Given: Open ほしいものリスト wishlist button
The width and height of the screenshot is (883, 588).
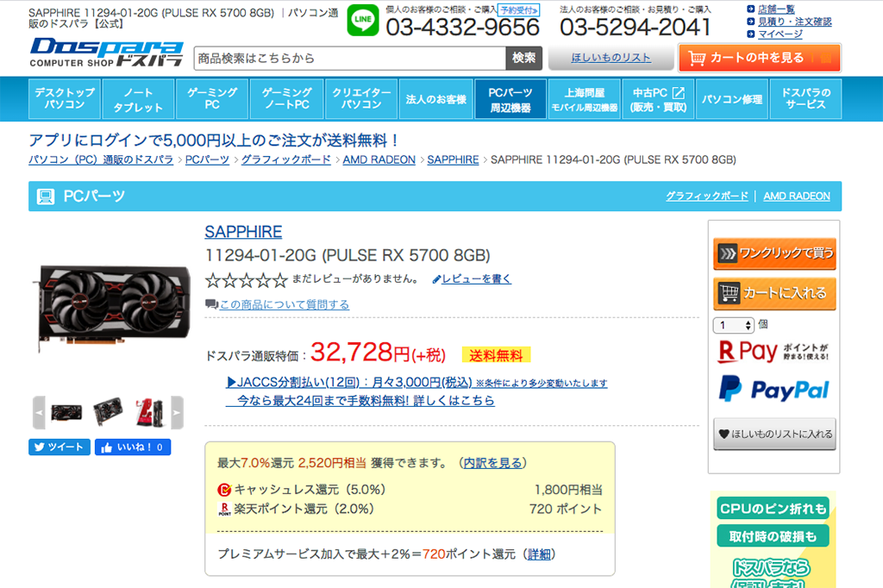Looking at the screenshot, I should (x=611, y=58).
